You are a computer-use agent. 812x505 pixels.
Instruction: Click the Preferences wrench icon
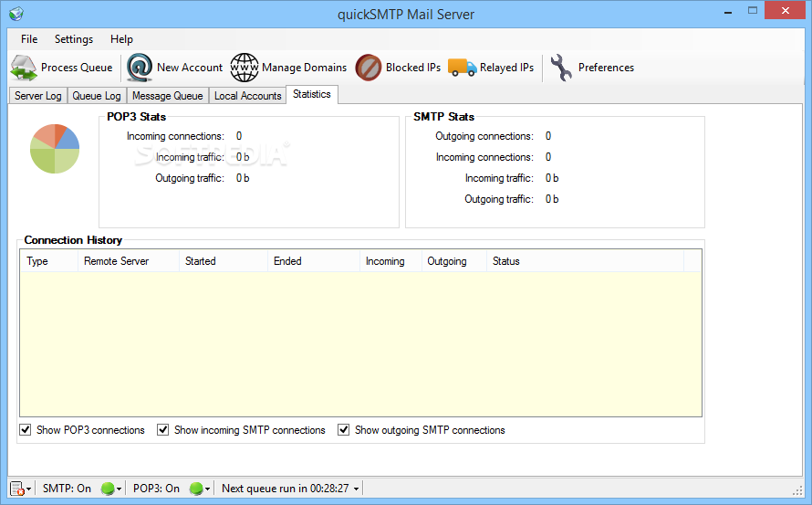tap(561, 68)
